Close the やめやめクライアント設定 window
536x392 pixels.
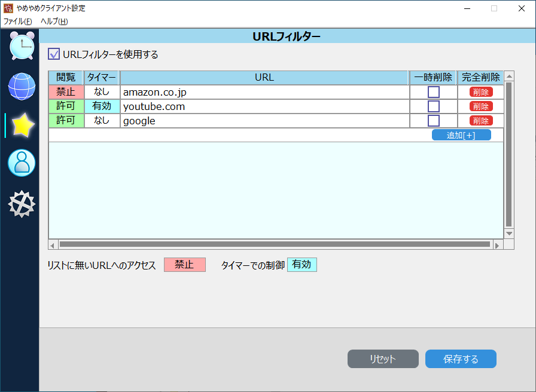click(521, 8)
